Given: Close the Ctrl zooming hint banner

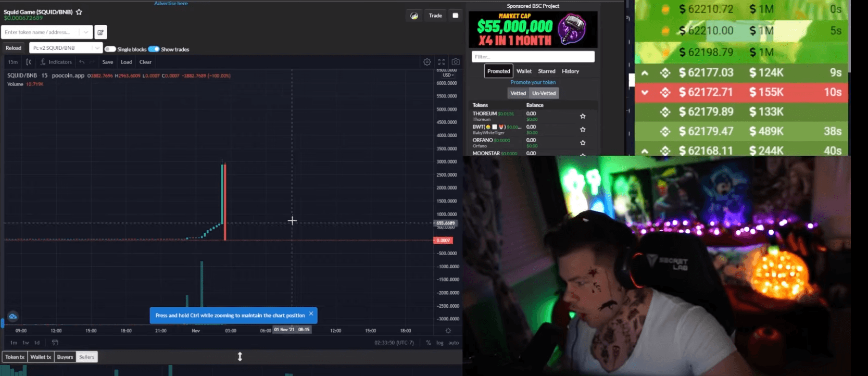Looking at the screenshot, I should pos(311,314).
